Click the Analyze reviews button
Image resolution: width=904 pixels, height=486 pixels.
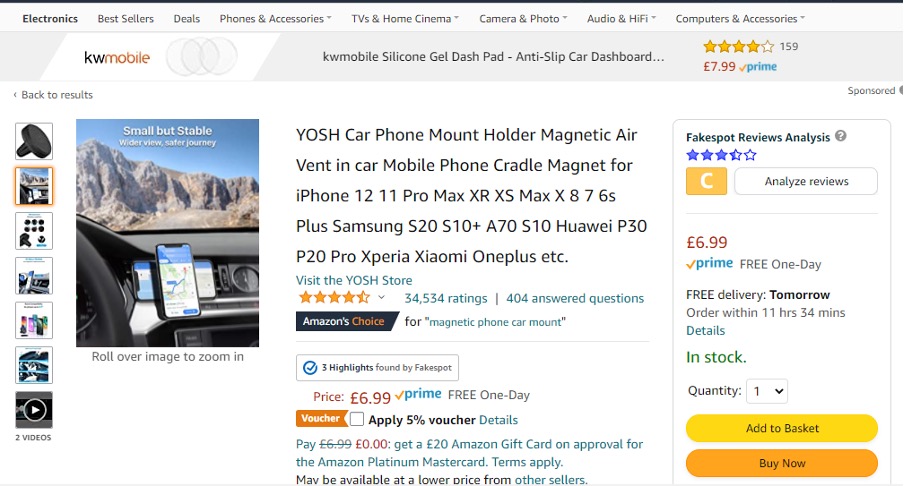tap(806, 181)
